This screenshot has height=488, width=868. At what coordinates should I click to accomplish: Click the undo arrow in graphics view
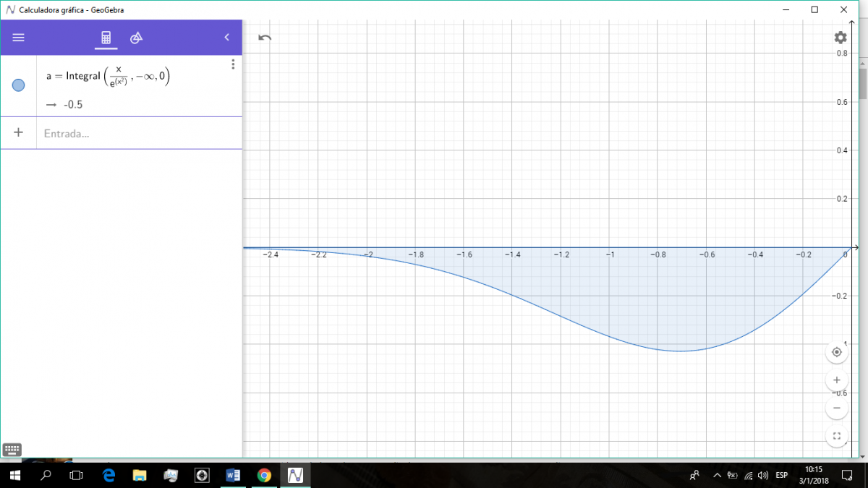point(265,38)
